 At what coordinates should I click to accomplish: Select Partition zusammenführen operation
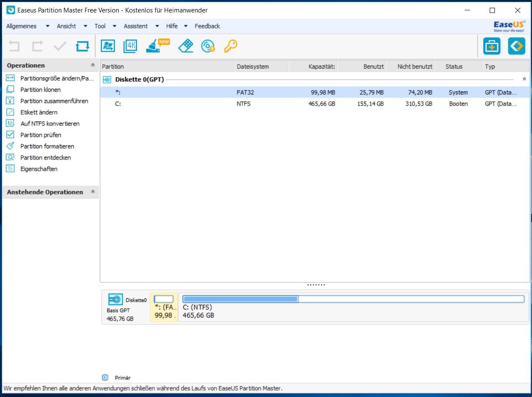[54, 101]
